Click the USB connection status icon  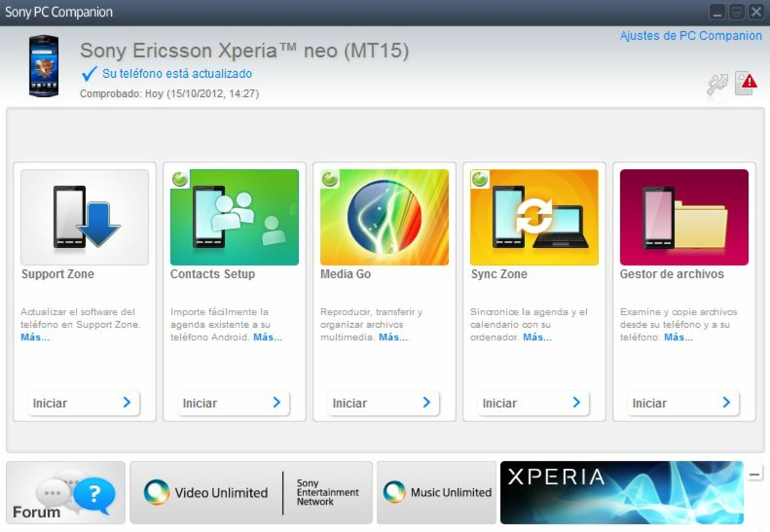[717, 85]
